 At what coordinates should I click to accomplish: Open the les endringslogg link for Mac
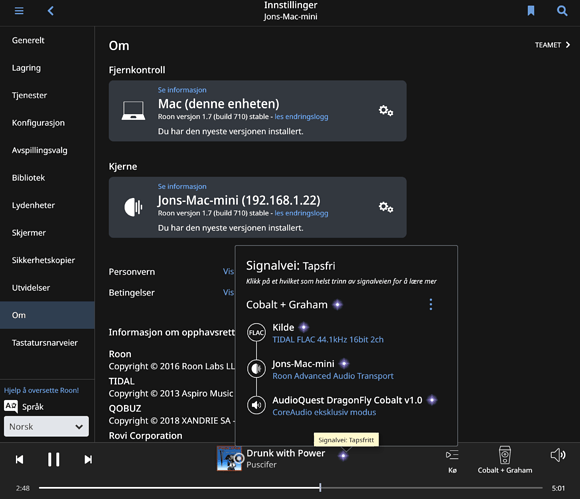[x=301, y=117]
